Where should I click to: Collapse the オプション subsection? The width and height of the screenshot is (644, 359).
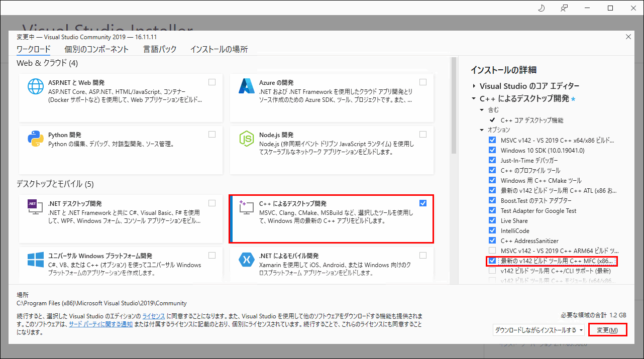(482, 130)
